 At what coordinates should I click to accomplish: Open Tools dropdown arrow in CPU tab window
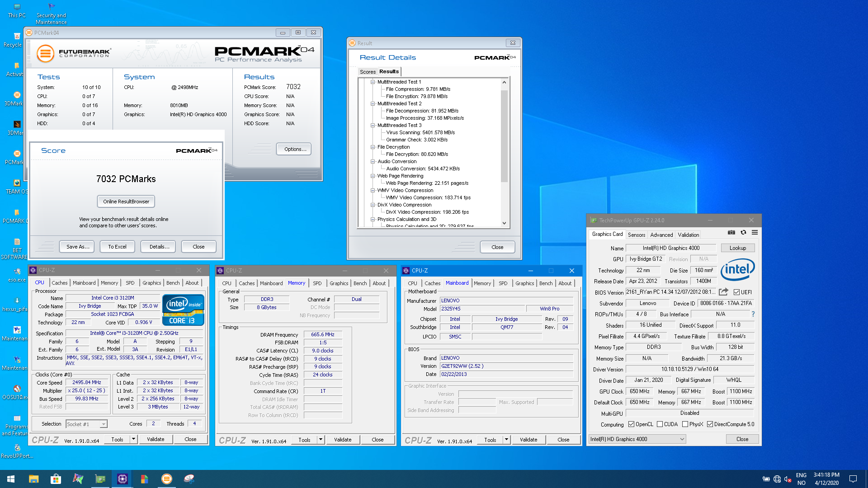coord(133,439)
